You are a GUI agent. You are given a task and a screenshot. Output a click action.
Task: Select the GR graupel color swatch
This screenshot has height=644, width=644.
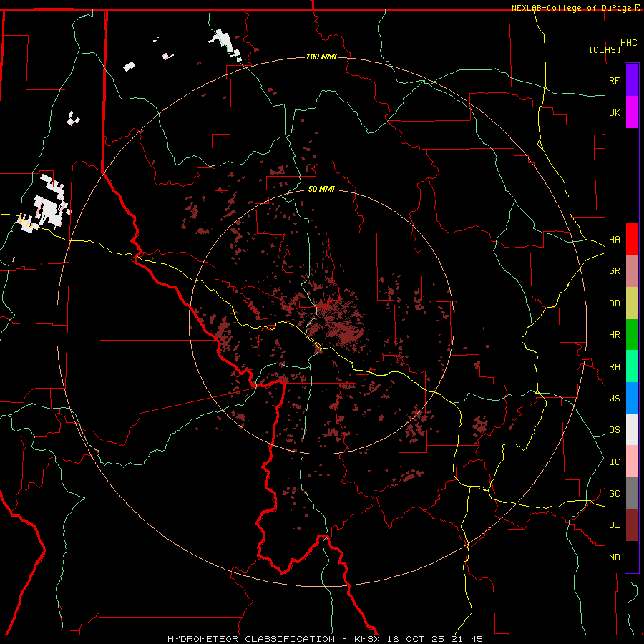[x=632, y=270]
